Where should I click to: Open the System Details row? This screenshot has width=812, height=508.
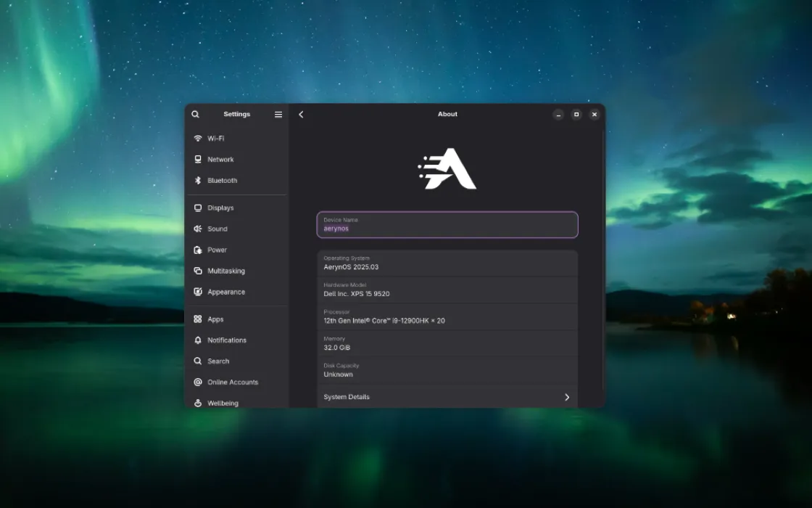[447, 396]
